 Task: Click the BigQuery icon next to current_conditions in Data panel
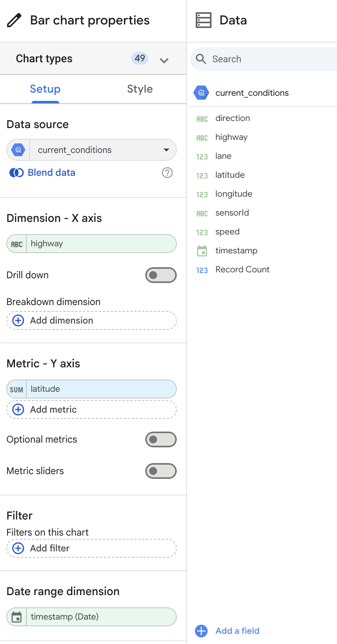[x=202, y=93]
